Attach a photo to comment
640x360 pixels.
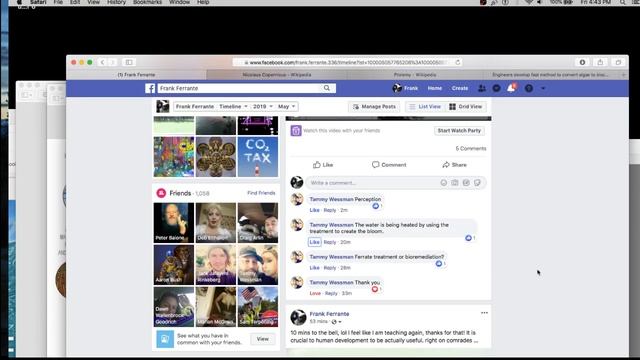tap(455, 183)
